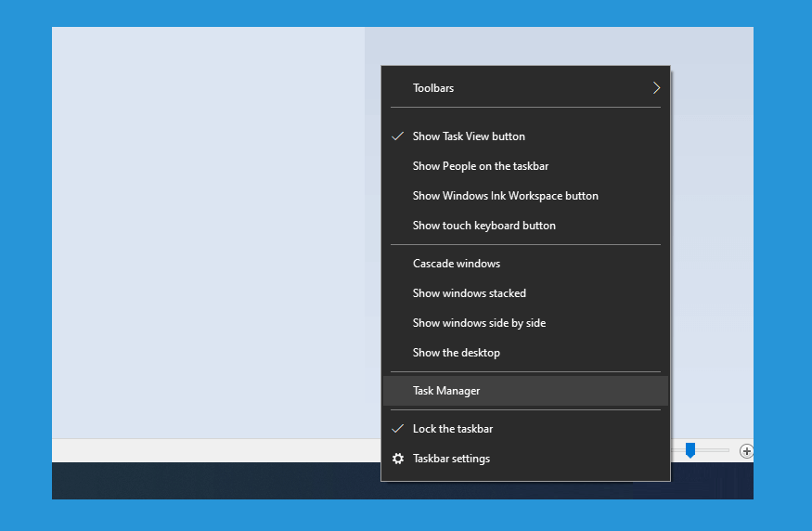This screenshot has height=531, width=812.
Task: Expand the Toolbars submenu arrow
Action: click(656, 87)
